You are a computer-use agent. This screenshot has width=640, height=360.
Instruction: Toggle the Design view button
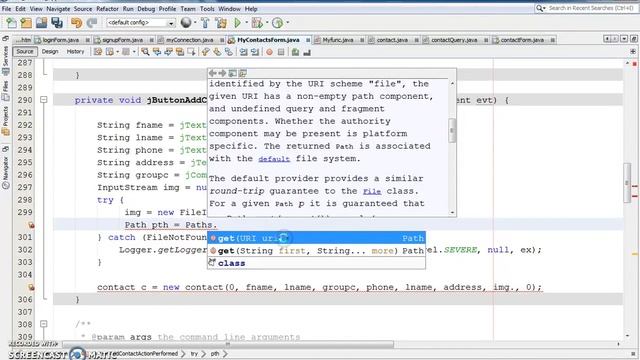pyautogui.click(x=50, y=51)
